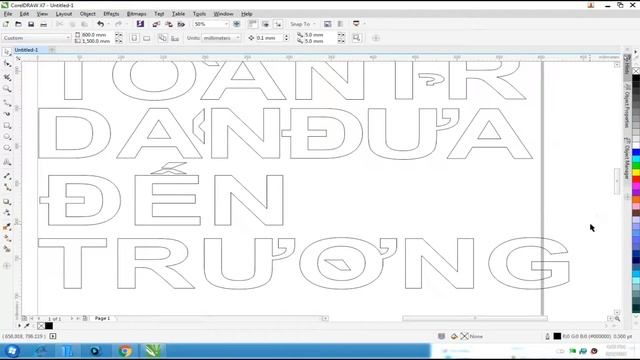Adjust nudge distance 0.1 mm stepper
The width and height of the screenshot is (640, 360).
[x=286, y=38]
